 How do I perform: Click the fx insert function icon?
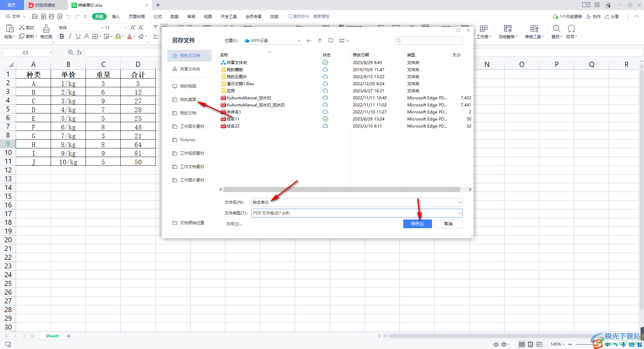[x=79, y=52]
